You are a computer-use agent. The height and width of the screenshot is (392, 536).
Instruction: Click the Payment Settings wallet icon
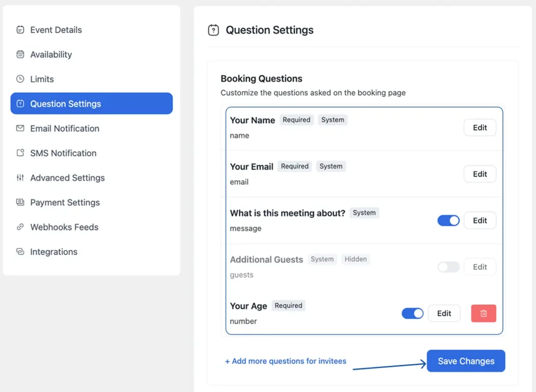(x=21, y=202)
